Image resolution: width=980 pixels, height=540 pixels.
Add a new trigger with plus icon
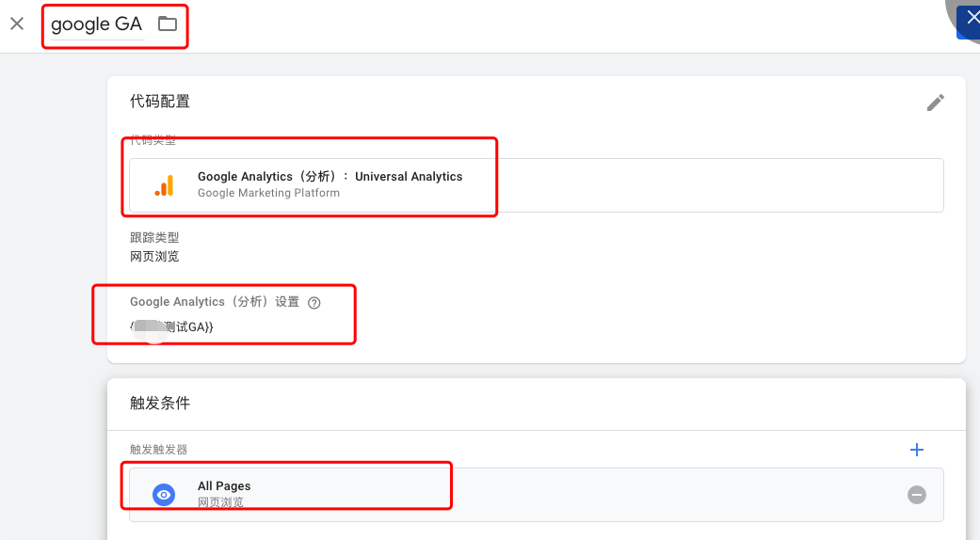point(917,450)
